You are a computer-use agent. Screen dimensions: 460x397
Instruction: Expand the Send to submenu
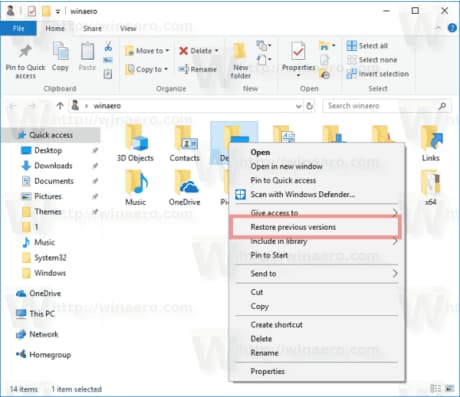tap(395, 274)
